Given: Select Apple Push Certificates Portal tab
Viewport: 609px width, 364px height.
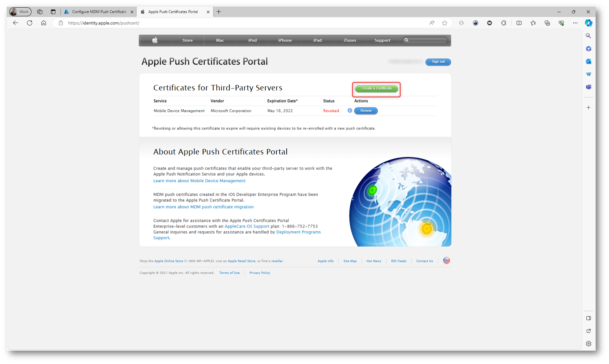Looking at the screenshot, I should [173, 12].
